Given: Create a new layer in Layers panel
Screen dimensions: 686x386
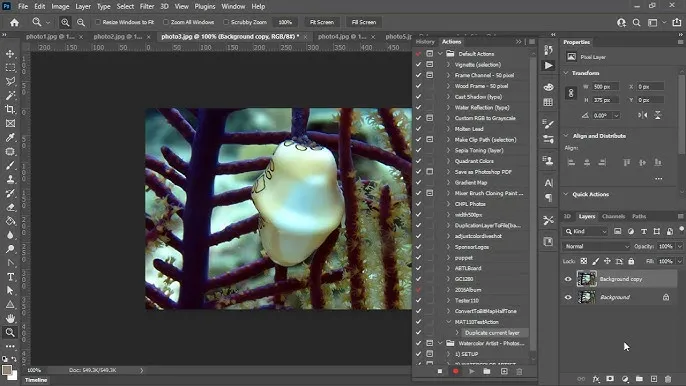Looking at the screenshot, I should point(654,379).
